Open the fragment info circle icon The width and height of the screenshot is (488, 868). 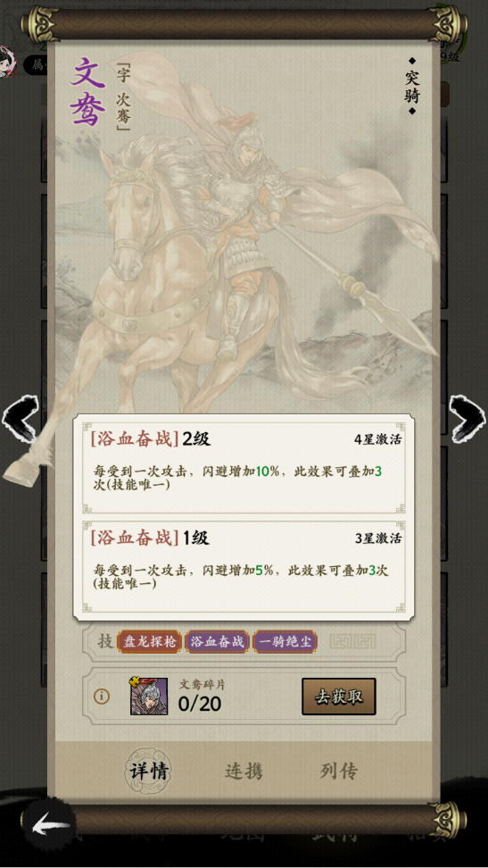click(101, 696)
